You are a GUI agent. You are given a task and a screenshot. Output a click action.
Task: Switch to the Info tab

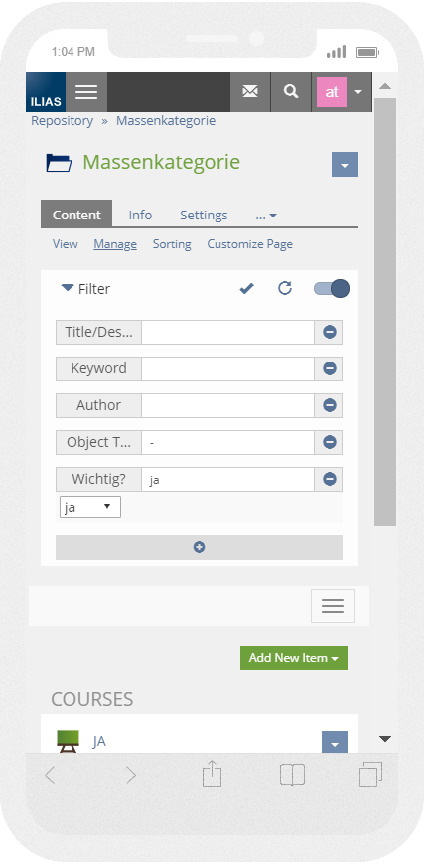click(x=140, y=215)
